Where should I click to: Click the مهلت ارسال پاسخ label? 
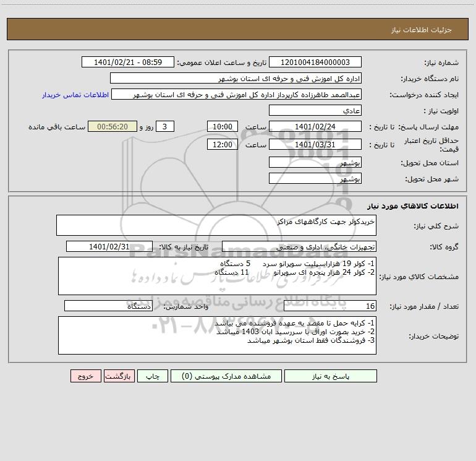click(429, 127)
